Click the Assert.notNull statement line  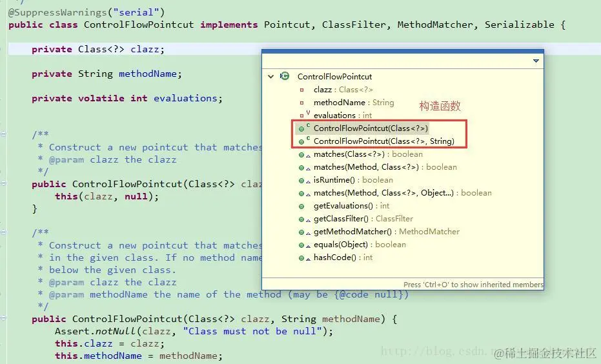tap(194, 332)
